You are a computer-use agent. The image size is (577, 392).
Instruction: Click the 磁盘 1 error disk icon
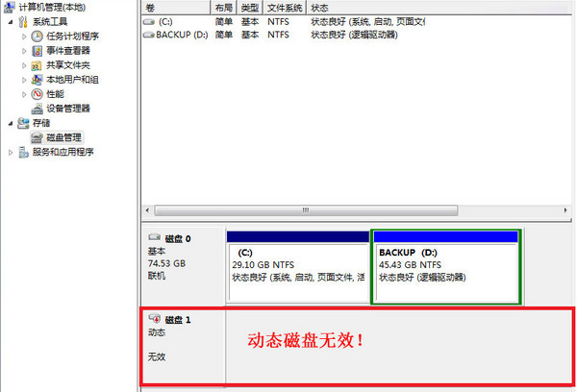[x=155, y=318]
